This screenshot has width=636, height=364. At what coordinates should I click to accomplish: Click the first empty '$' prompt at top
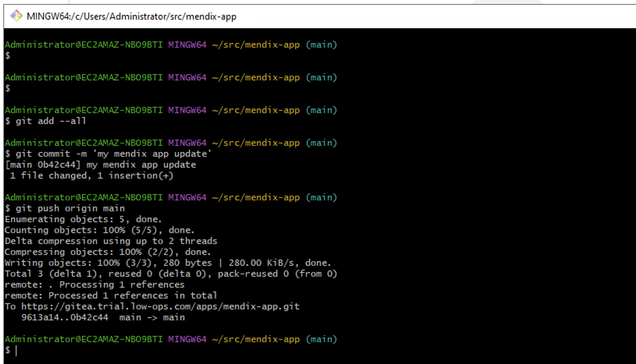[7, 55]
